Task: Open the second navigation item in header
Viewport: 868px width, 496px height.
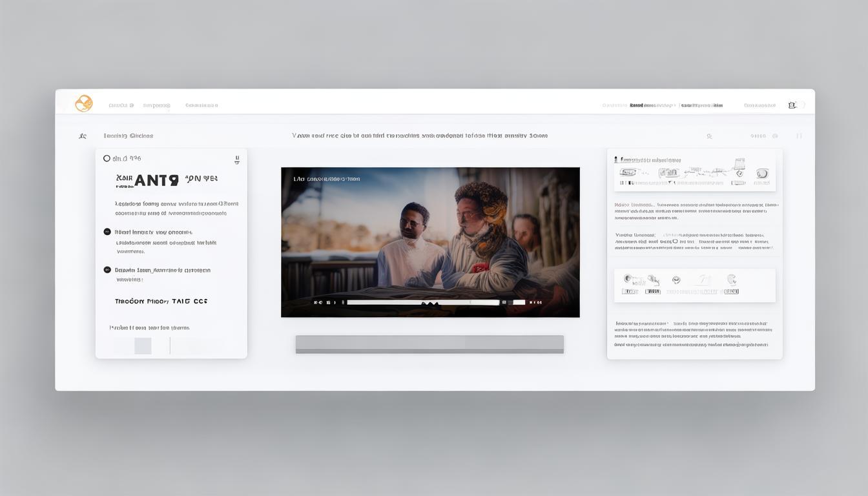Action: (x=156, y=105)
